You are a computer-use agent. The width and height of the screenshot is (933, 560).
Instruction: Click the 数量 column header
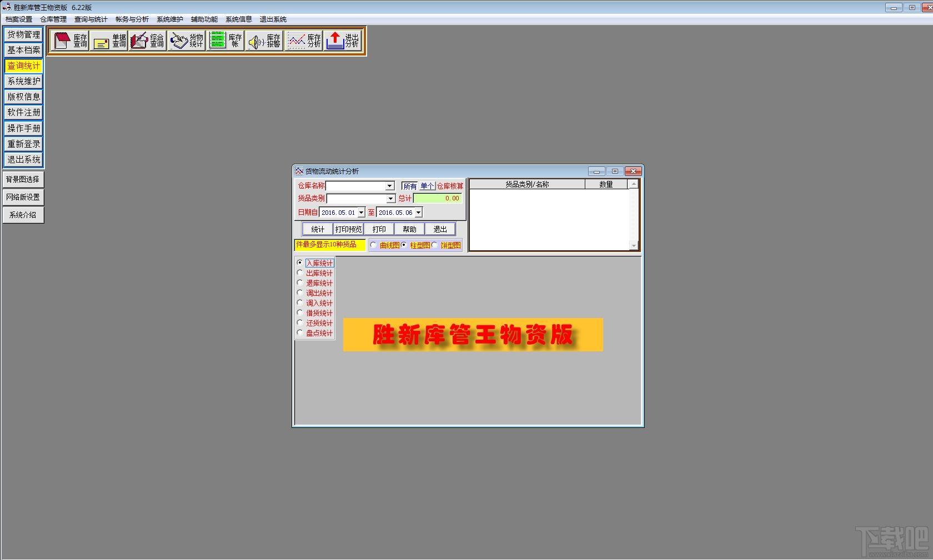(606, 184)
